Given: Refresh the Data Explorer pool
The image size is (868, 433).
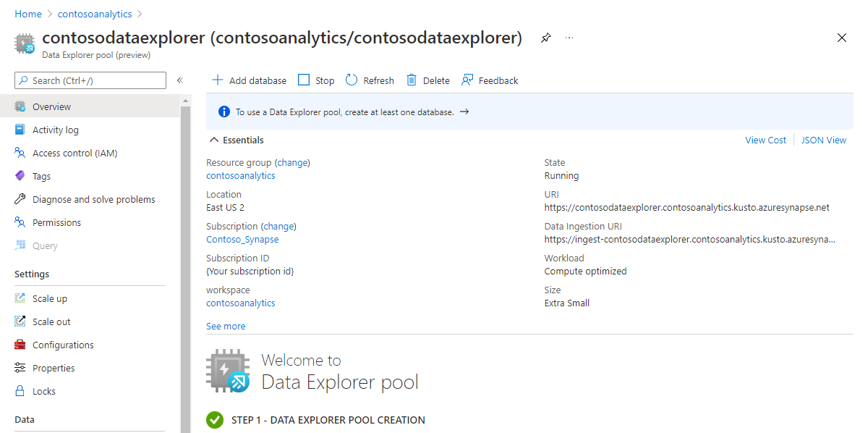Looking at the screenshot, I should click(369, 80).
